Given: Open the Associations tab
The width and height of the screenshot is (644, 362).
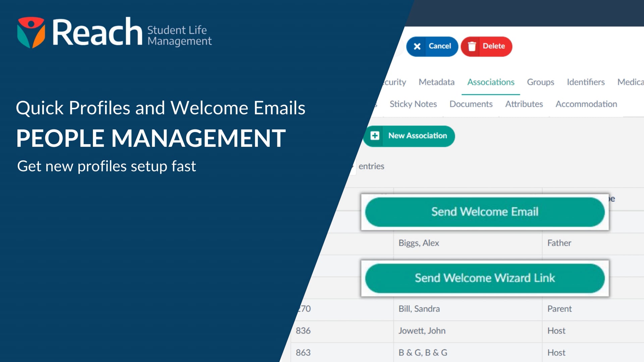Looking at the screenshot, I should [x=491, y=82].
